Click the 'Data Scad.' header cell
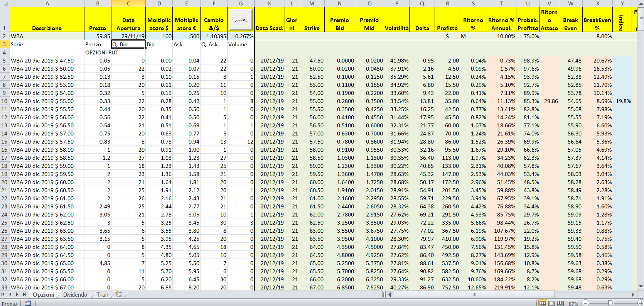The height and width of the screenshot is (306, 644). 270,20
